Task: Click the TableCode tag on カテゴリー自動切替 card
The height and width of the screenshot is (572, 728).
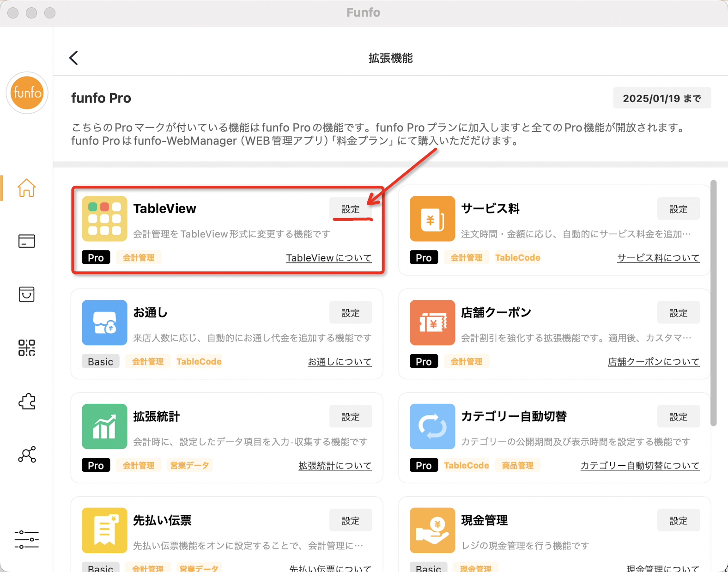Action: click(x=467, y=465)
